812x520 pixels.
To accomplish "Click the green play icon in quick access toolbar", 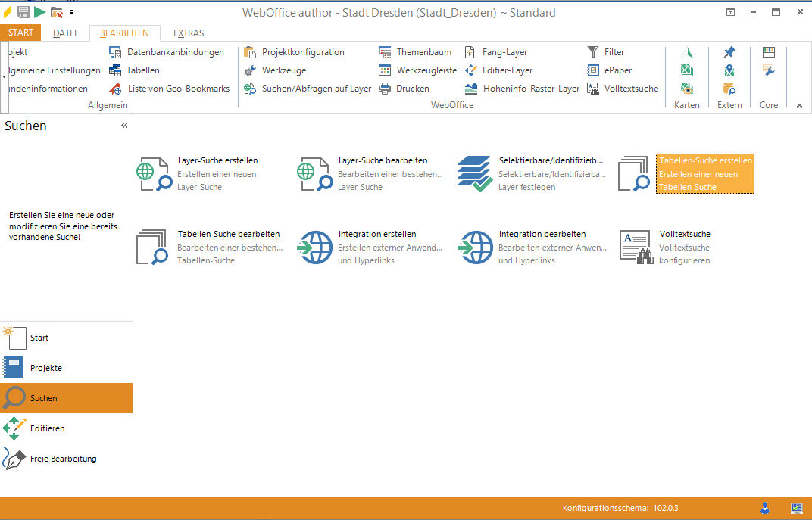I will 39,12.
